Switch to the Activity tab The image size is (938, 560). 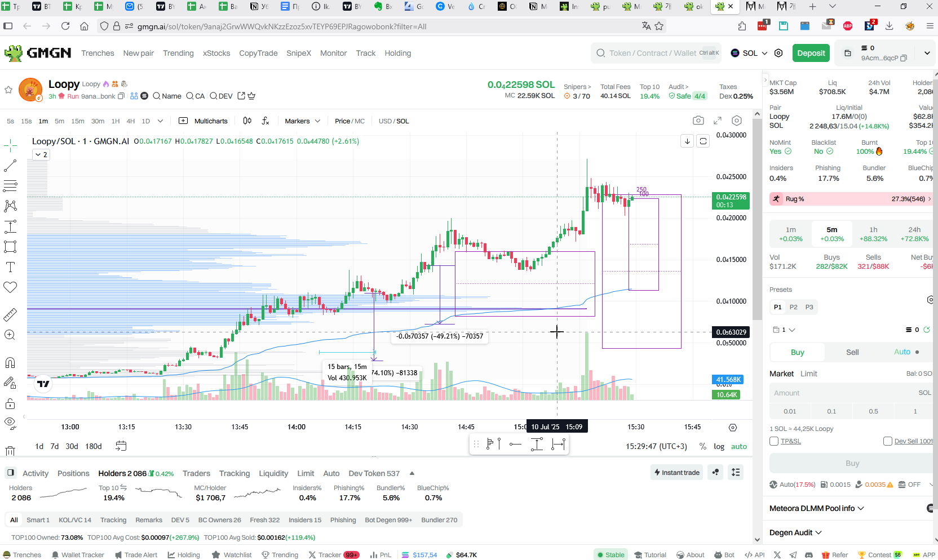[x=36, y=473]
